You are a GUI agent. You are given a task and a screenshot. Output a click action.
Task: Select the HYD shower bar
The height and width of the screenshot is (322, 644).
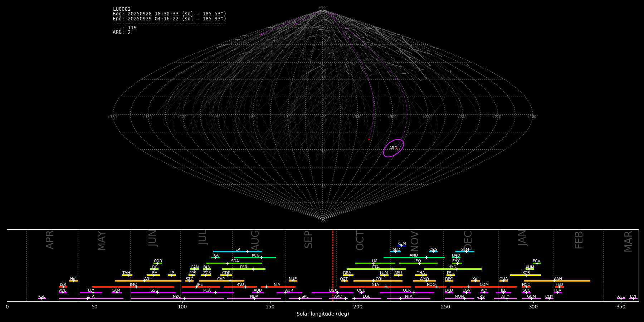[453, 269]
